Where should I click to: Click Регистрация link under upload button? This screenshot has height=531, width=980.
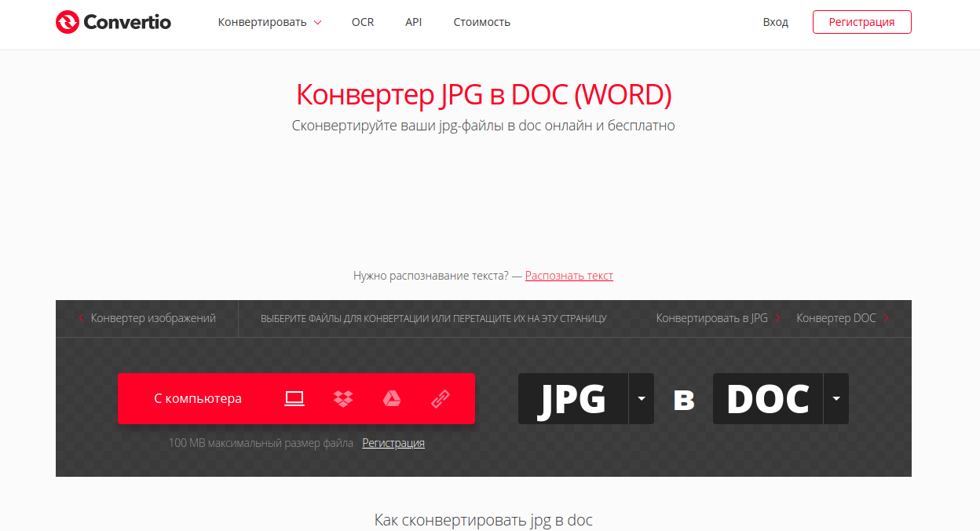pos(393,443)
